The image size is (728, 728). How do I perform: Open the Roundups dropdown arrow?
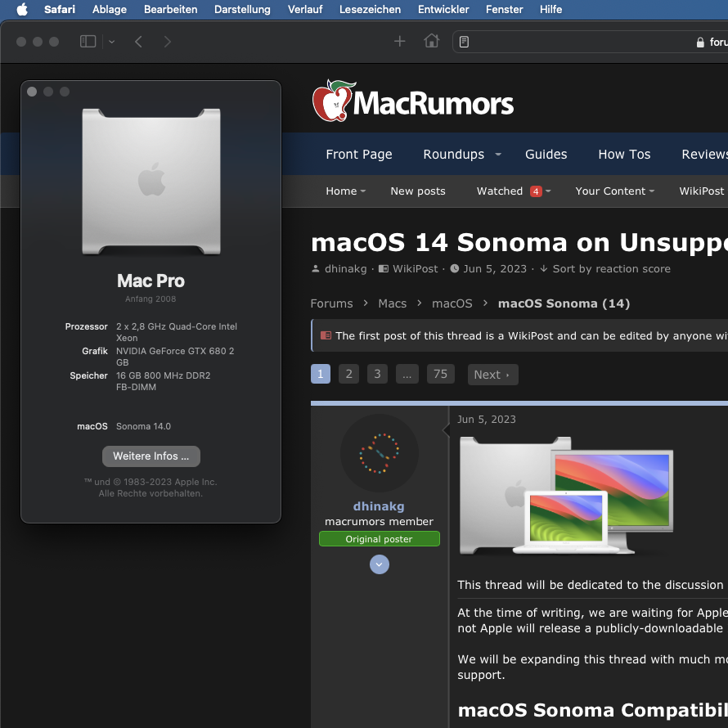coord(498,154)
